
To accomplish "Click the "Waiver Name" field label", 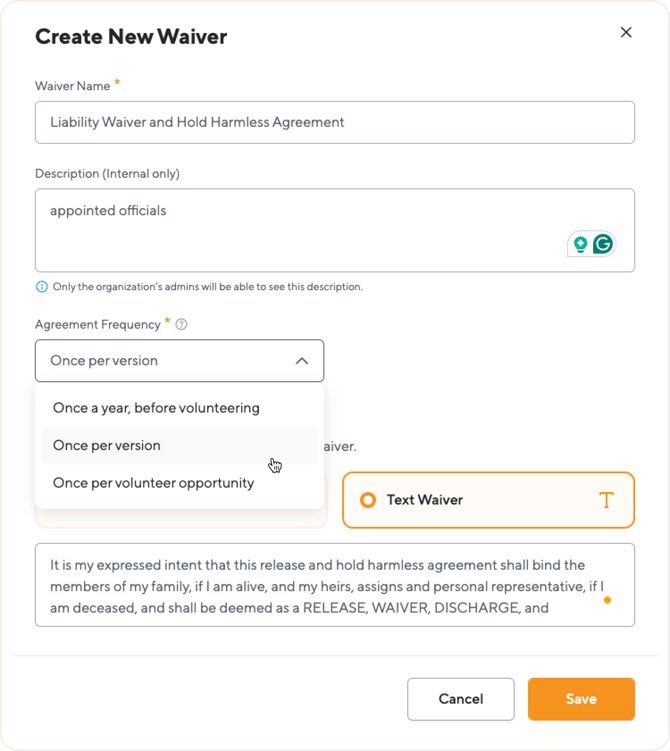I will pyautogui.click(x=72, y=86).
